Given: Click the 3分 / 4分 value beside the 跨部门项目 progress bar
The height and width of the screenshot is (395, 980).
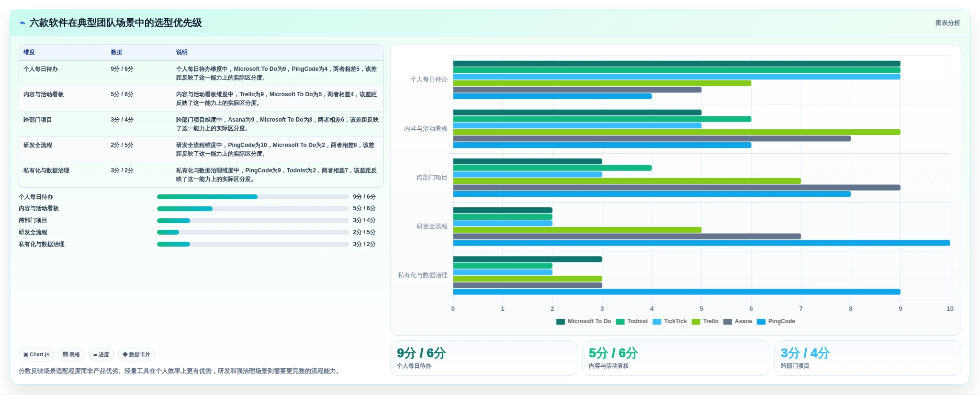Looking at the screenshot, I should [x=364, y=221].
